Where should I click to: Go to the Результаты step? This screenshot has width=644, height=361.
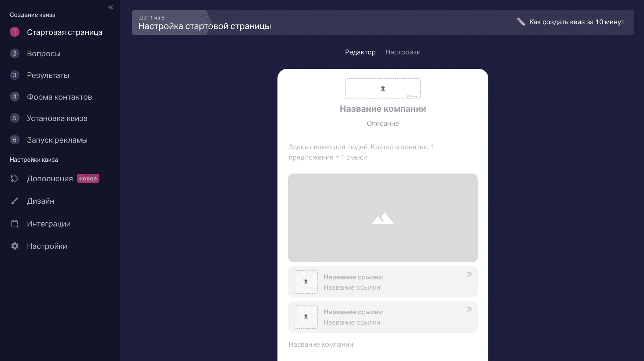pos(48,75)
